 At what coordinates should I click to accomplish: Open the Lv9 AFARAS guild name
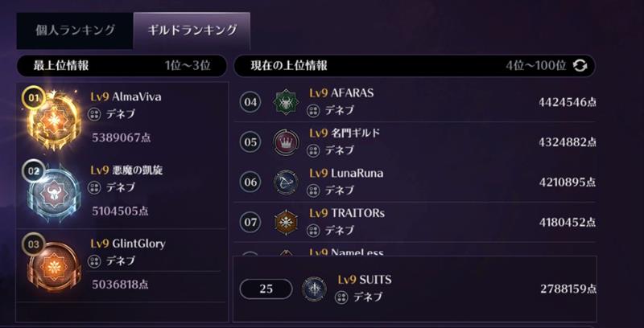pos(341,93)
